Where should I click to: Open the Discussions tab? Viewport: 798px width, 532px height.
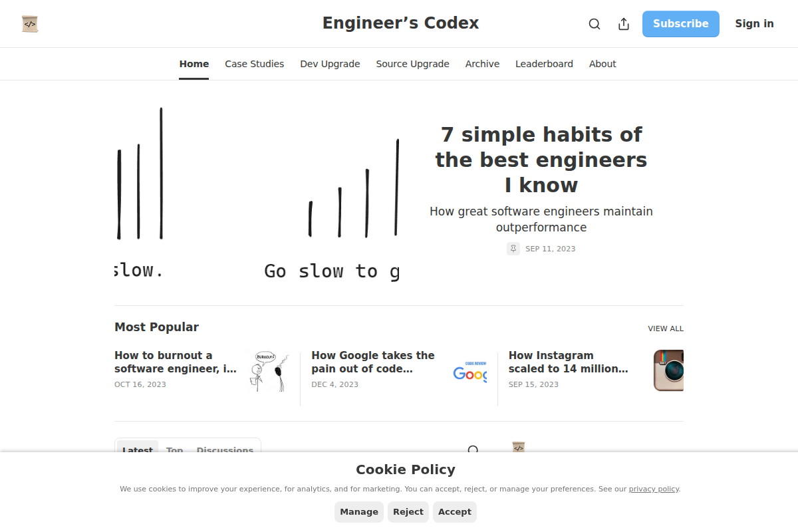[x=225, y=450]
